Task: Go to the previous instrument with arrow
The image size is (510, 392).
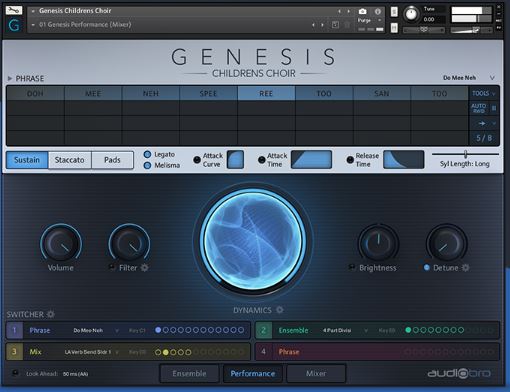Action: (339, 11)
